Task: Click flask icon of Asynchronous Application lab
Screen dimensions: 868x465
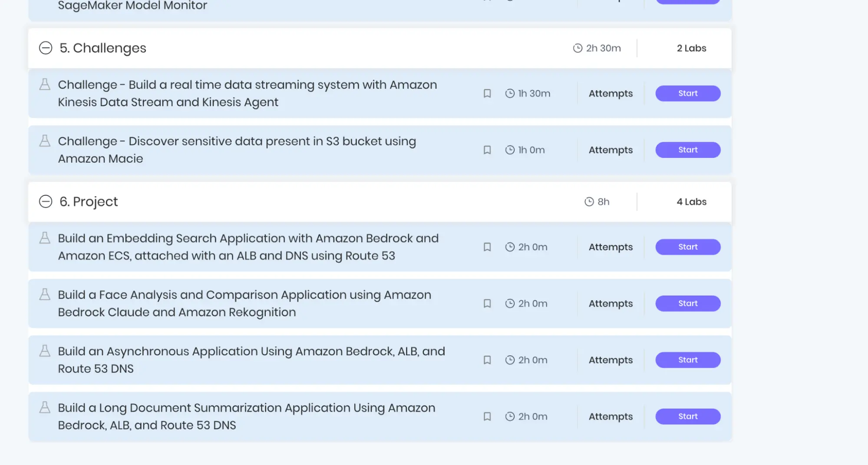Action: coord(45,350)
